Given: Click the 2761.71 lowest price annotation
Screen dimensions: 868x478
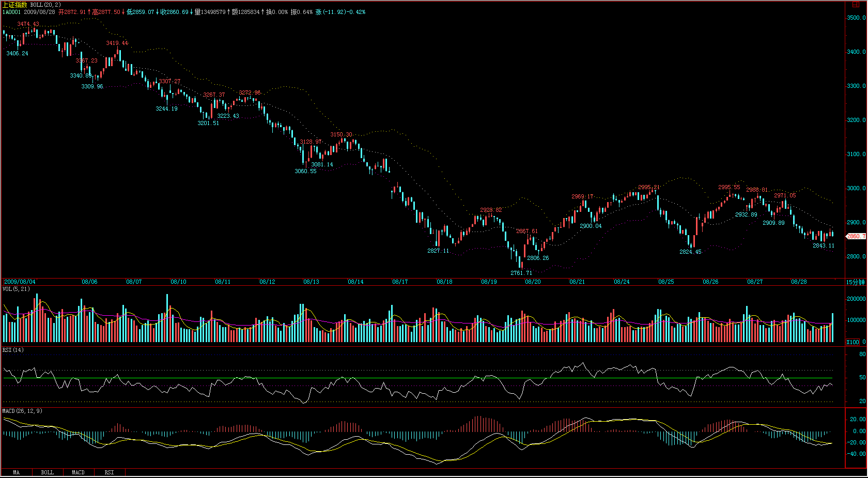Looking at the screenshot, I should click(521, 273).
